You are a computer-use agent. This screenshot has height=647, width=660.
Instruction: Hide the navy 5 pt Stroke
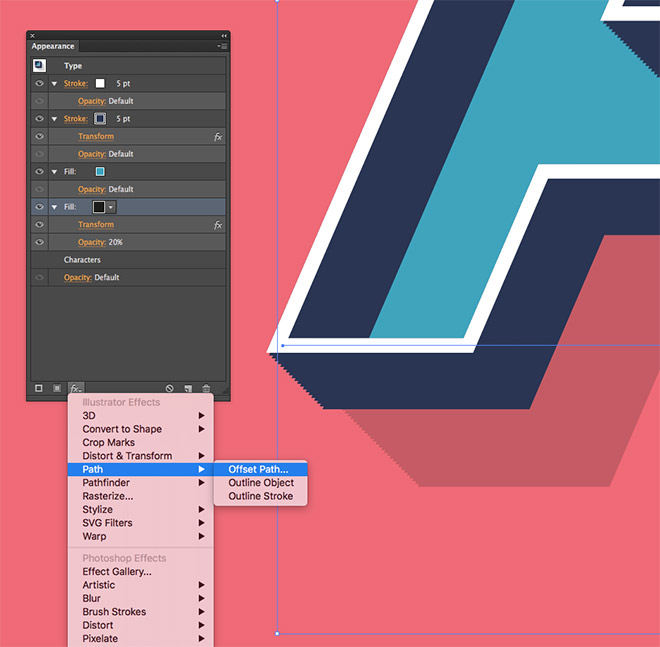tap(40, 119)
